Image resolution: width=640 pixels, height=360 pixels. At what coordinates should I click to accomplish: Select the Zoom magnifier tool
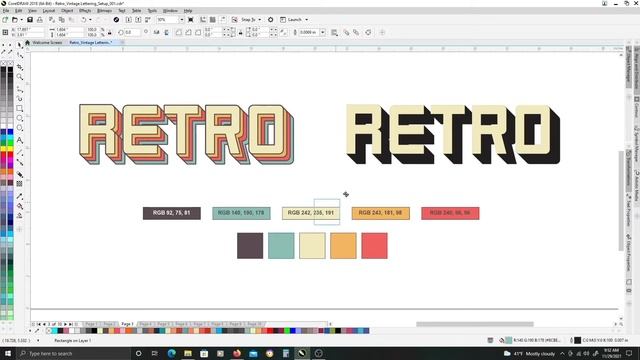(x=19, y=76)
